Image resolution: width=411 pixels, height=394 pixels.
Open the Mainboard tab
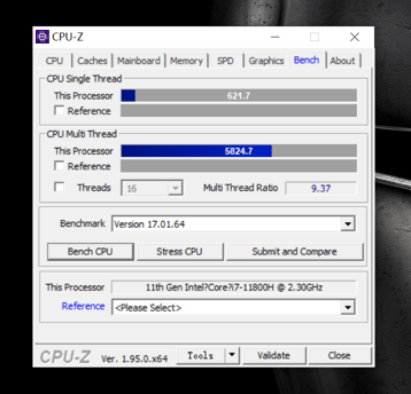(x=138, y=61)
